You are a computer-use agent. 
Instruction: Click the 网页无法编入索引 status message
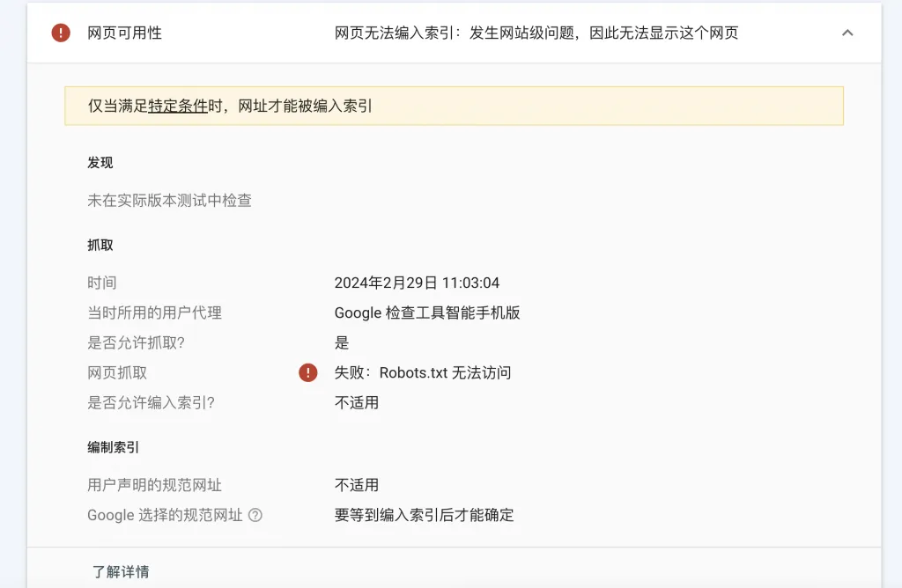coord(536,33)
